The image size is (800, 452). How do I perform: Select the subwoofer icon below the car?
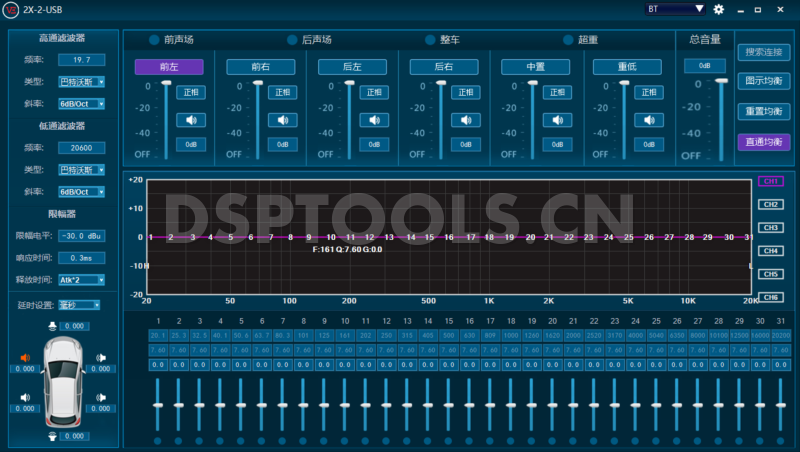pyautogui.click(x=52, y=436)
